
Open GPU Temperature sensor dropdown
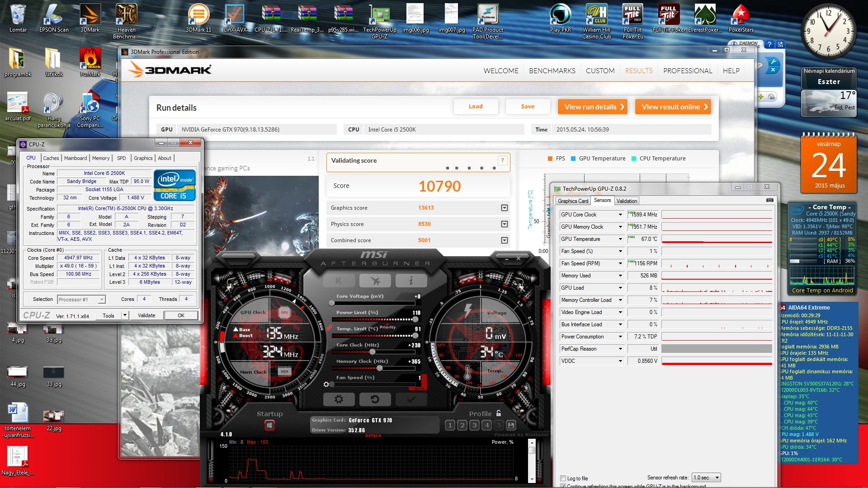point(620,239)
